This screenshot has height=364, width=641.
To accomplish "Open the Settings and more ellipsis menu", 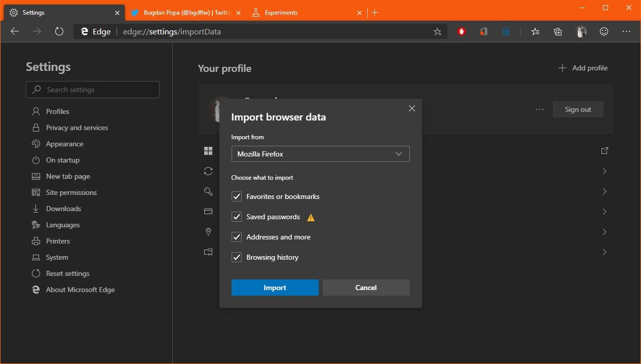I will pyautogui.click(x=626, y=31).
